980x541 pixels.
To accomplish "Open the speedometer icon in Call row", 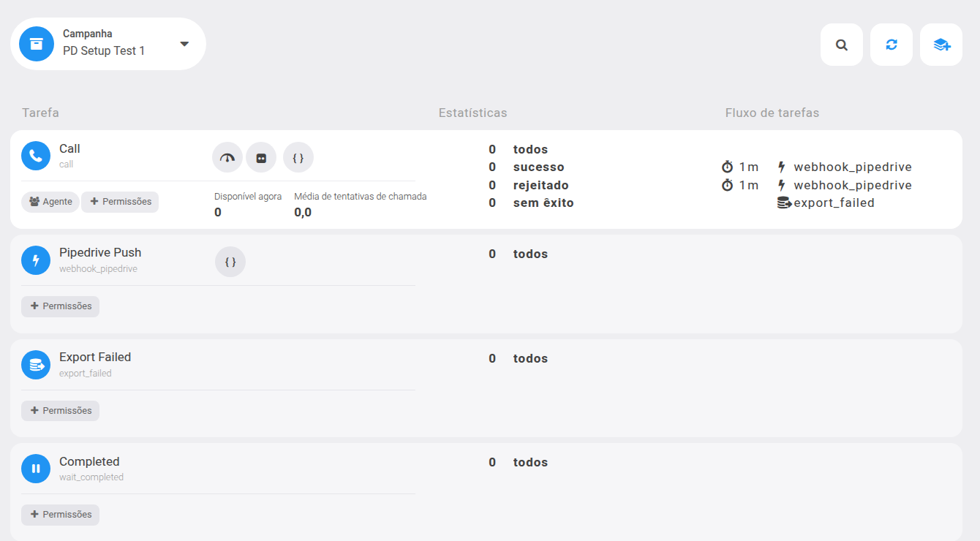I will pos(227,157).
